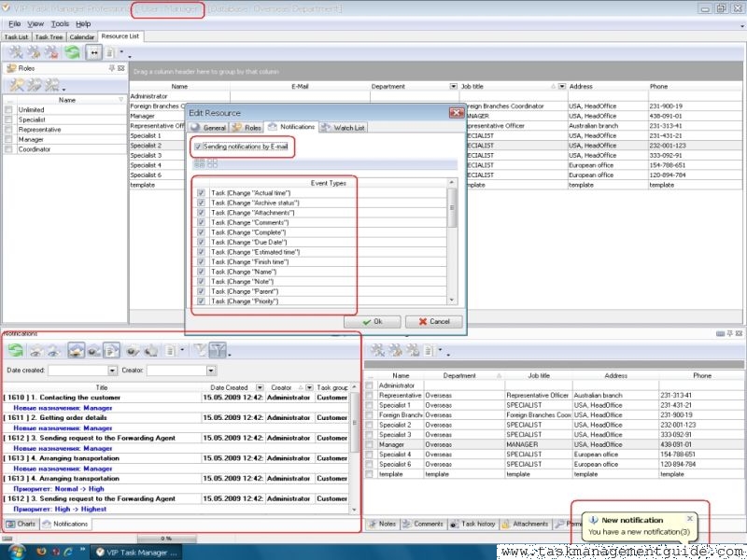Click the funnel filter icon without highlight
This screenshot has width=747, height=560.
[x=200, y=351]
